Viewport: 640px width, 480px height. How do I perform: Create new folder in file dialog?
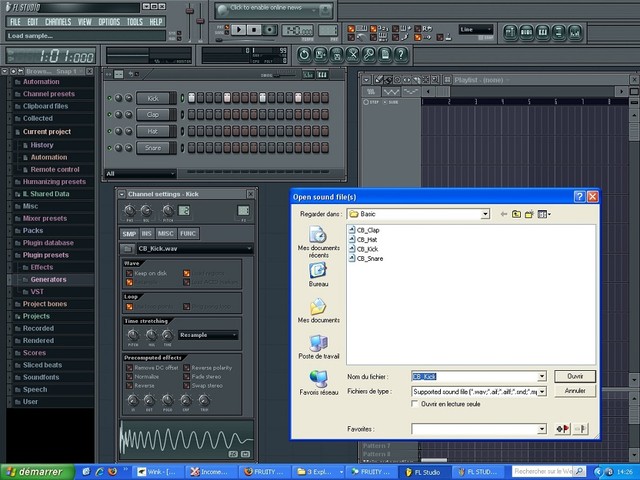[x=529, y=214]
